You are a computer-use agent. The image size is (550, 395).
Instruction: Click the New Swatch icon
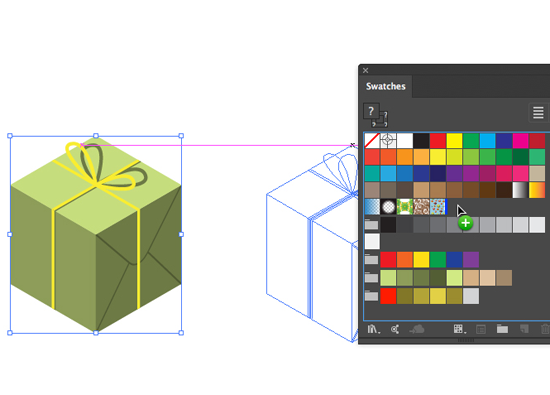click(x=524, y=329)
